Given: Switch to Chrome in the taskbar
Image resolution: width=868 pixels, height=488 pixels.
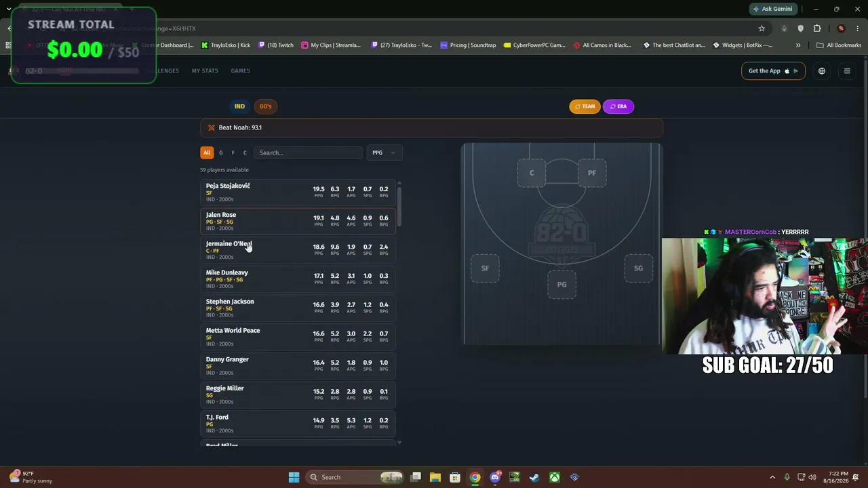Looking at the screenshot, I should pyautogui.click(x=475, y=477).
